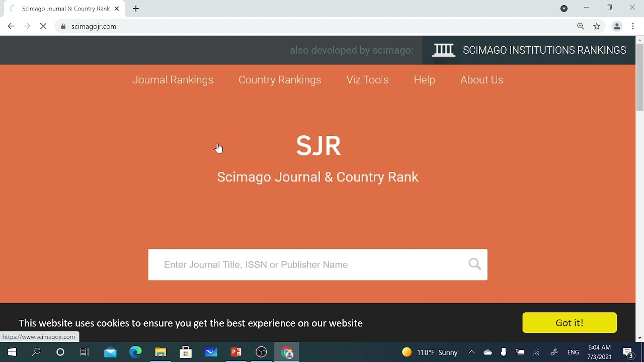Open the zoom indicator in address bar
Screen dimensions: 644x362
581,26
